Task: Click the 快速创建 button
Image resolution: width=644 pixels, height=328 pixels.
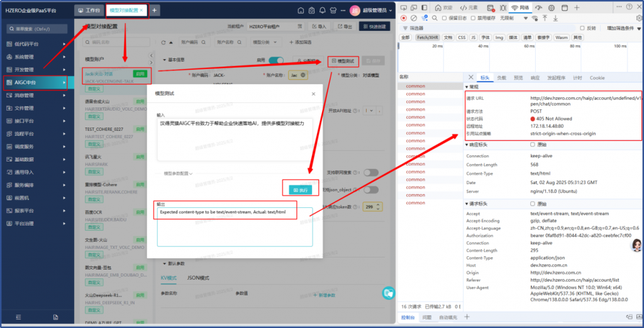Action: (x=375, y=26)
